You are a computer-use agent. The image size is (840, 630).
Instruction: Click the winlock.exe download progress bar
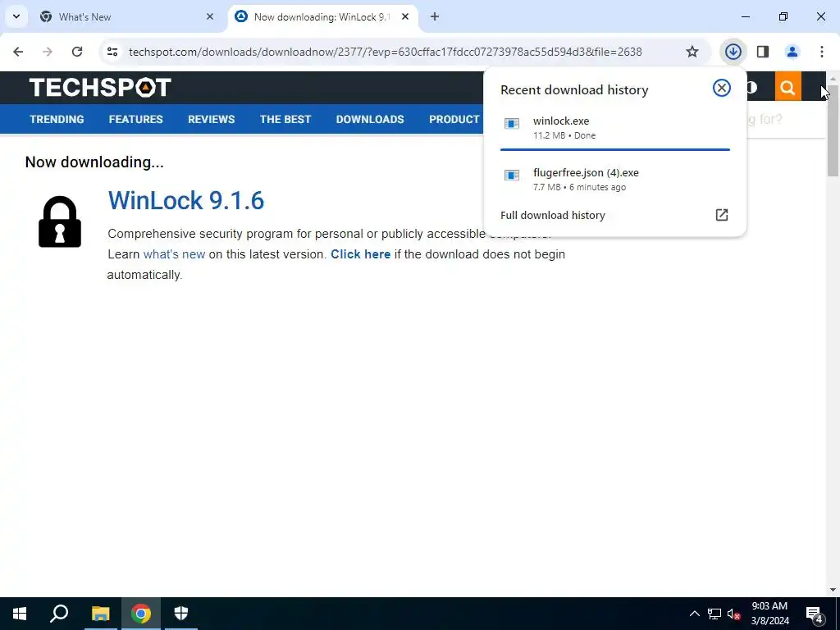tap(614, 149)
